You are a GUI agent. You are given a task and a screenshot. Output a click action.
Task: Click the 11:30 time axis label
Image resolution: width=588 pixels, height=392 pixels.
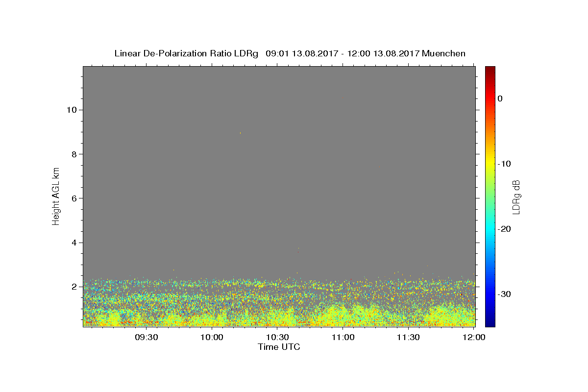coord(408,337)
